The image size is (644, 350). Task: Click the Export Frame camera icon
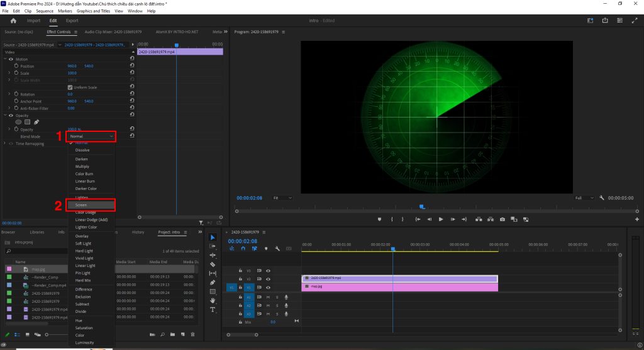tap(502, 219)
